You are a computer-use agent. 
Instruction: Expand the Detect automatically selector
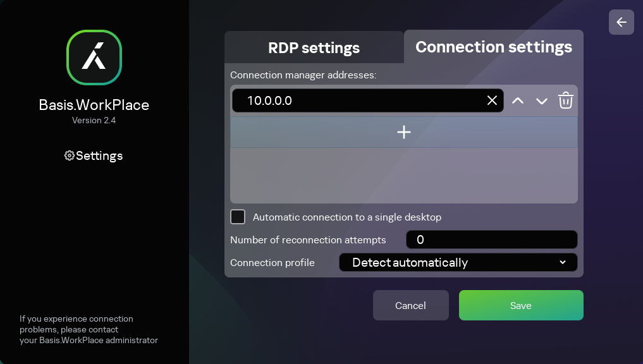point(458,262)
